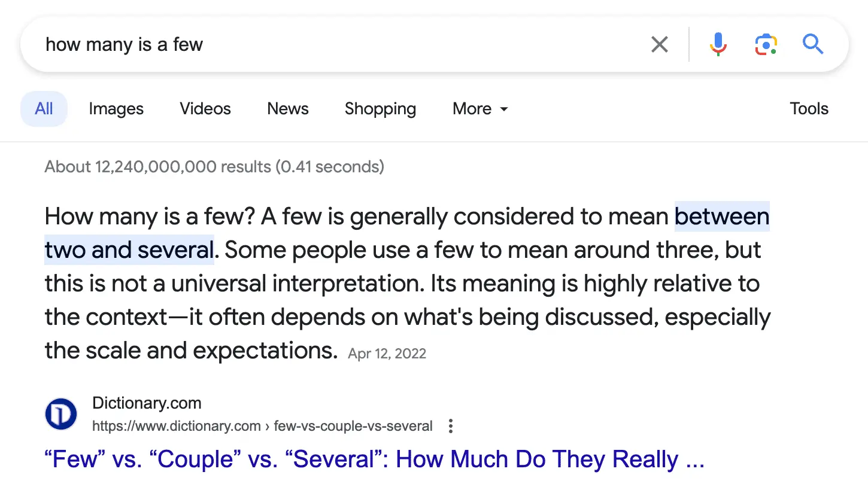
Task: Click the Apr 12, 2022 snippet date
Action: coord(387,354)
